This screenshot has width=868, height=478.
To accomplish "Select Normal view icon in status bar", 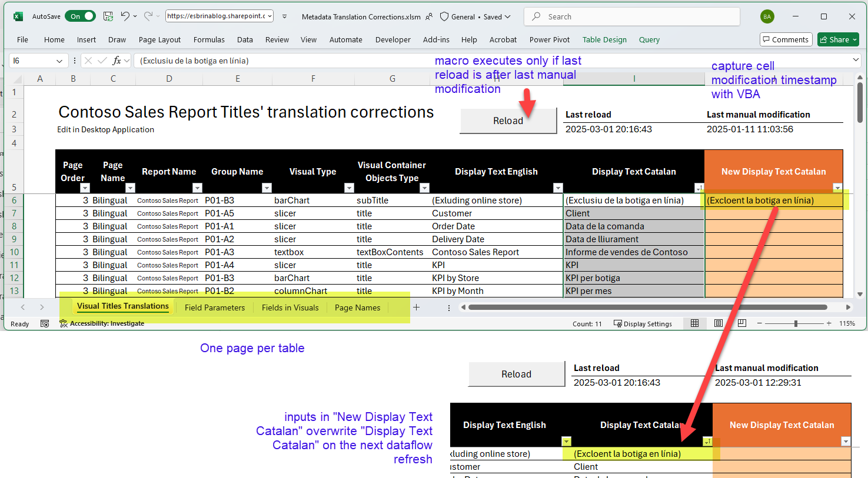I will [x=695, y=323].
